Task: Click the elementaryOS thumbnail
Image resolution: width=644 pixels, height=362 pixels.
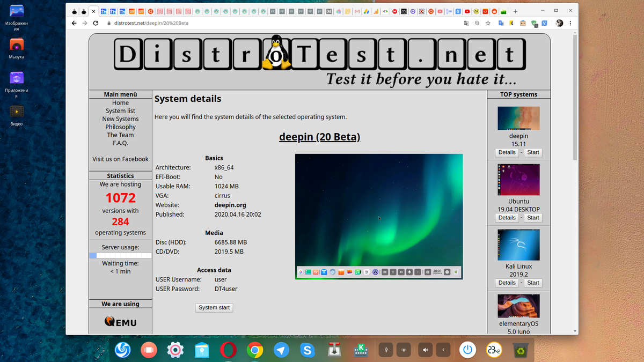Action: [x=518, y=306]
